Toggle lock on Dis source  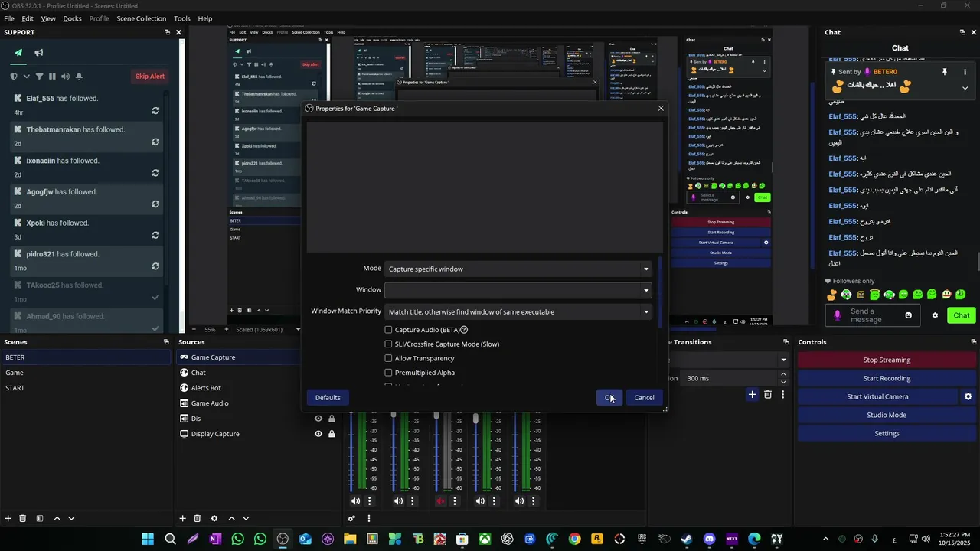click(x=332, y=419)
